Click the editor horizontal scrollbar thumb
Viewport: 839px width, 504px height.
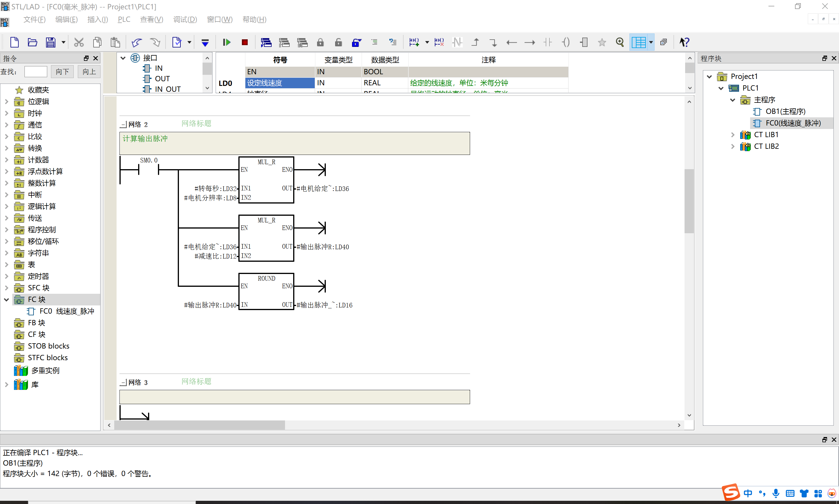199,425
